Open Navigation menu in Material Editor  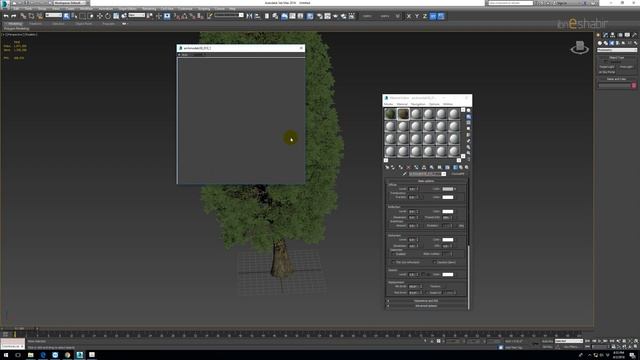(418, 104)
